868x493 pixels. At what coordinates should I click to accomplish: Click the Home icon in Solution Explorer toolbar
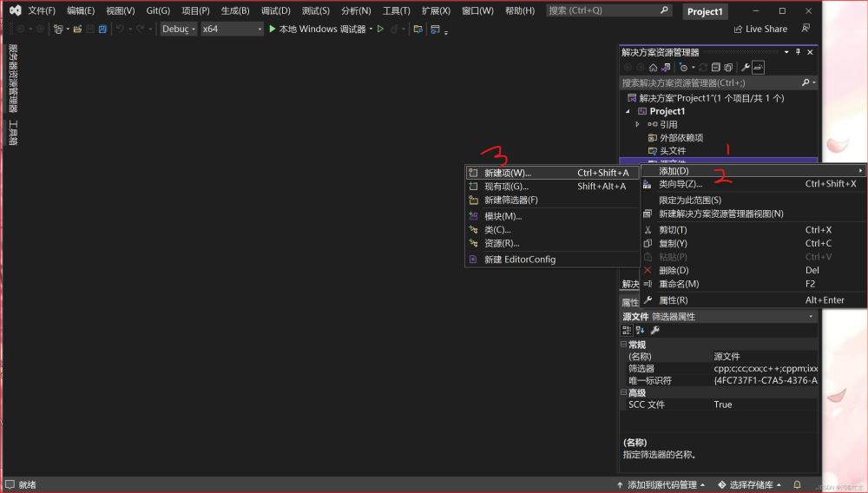653,68
